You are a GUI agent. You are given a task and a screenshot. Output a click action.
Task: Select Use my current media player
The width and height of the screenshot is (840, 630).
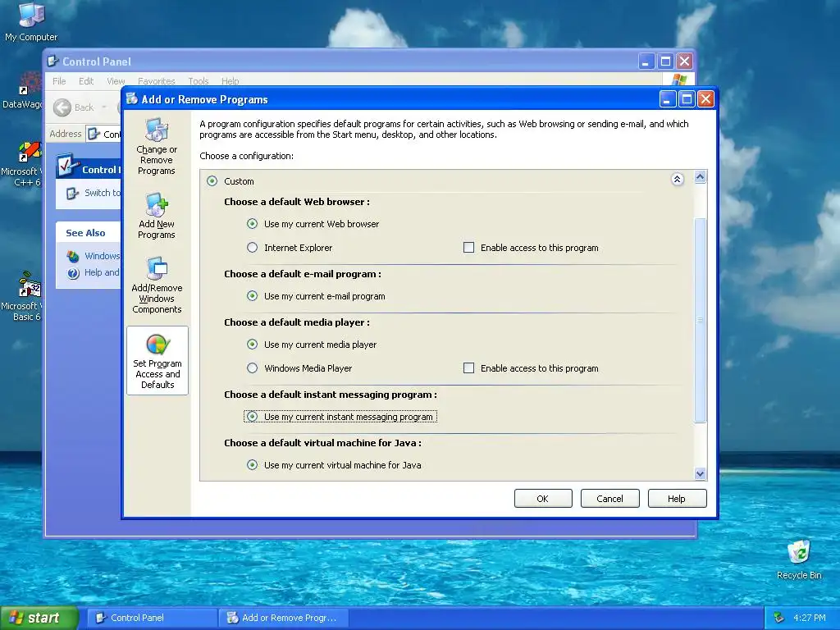253,344
